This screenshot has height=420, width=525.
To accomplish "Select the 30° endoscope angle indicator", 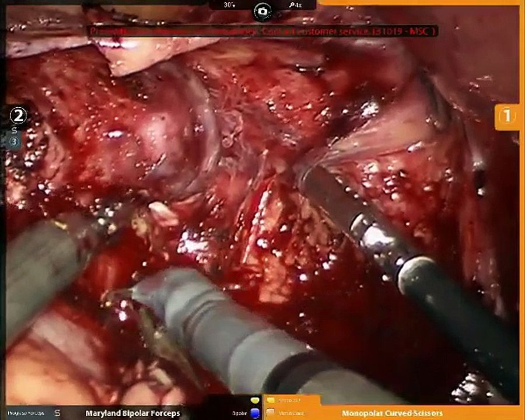I will (x=229, y=5).
